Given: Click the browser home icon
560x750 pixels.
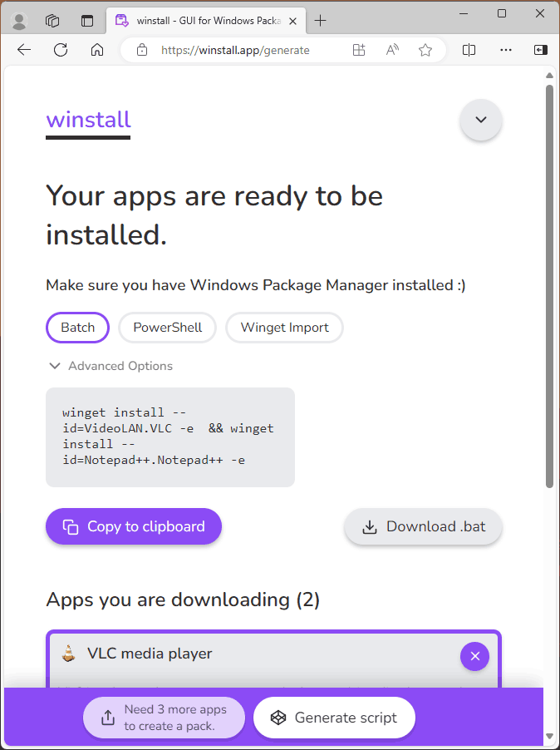Looking at the screenshot, I should pyautogui.click(x=96, y=50).
